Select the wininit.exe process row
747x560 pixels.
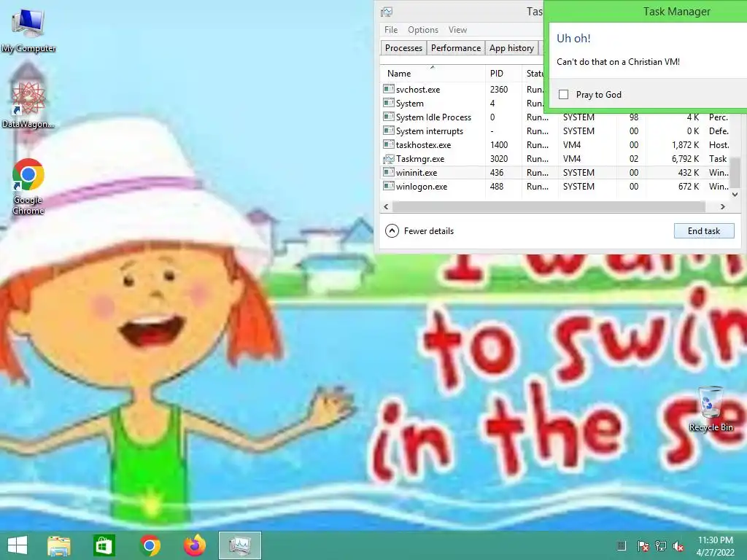point(557,172)
